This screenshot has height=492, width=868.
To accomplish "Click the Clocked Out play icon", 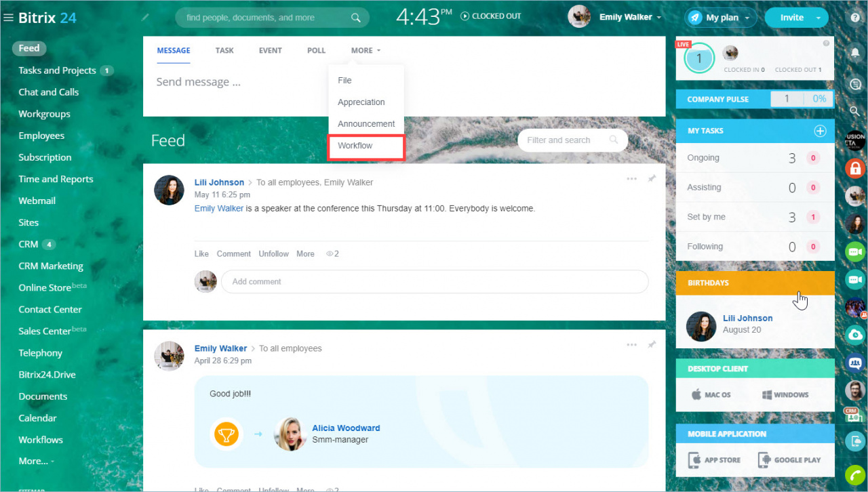I will point(465,16).
